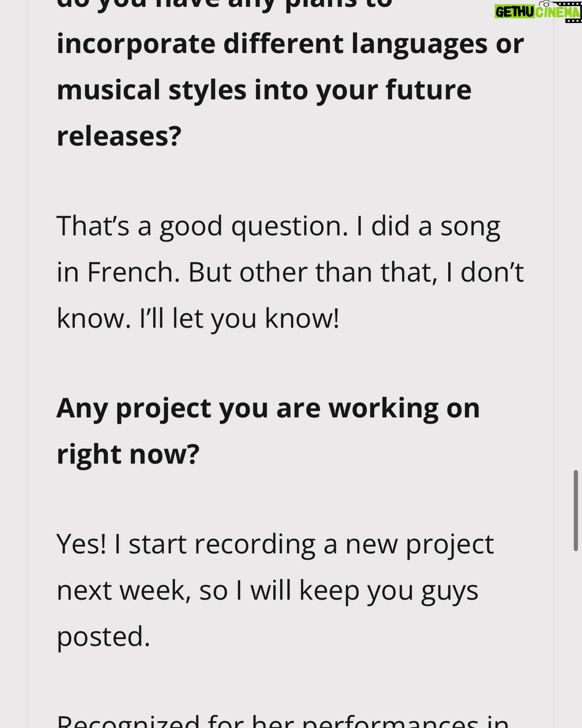Image resolution: width=582 pixels, height=728 pixels.
Task: Click the word "French" in the answer
Action: (x=130, y=272)
